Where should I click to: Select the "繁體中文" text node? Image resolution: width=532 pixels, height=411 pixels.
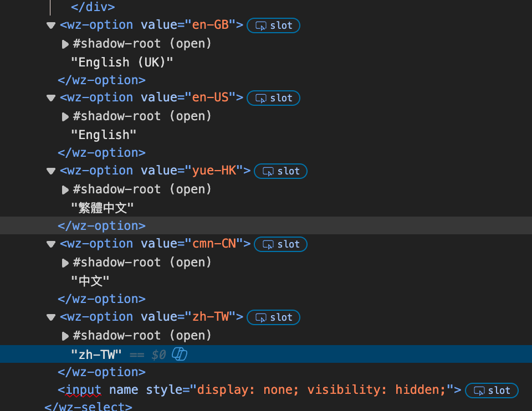tap(103, 208)
